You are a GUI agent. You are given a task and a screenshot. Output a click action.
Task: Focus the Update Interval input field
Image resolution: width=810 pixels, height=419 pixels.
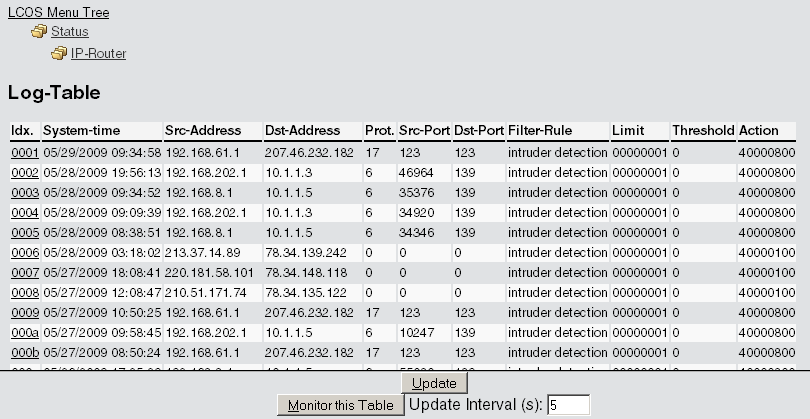coord(568,405)
